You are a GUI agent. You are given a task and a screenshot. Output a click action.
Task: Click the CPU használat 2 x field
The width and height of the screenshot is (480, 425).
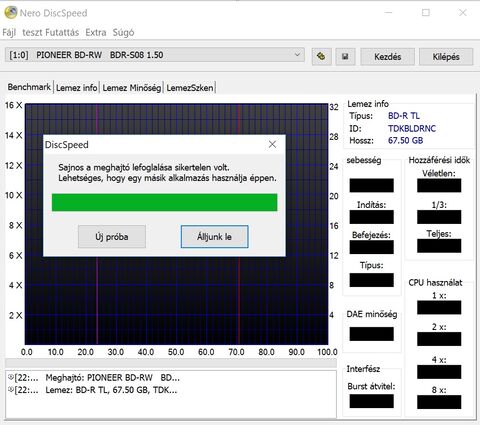click(439, 339)
